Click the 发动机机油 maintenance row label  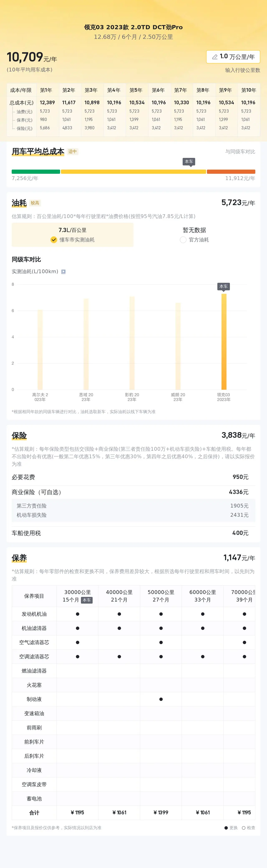point(34,614)
